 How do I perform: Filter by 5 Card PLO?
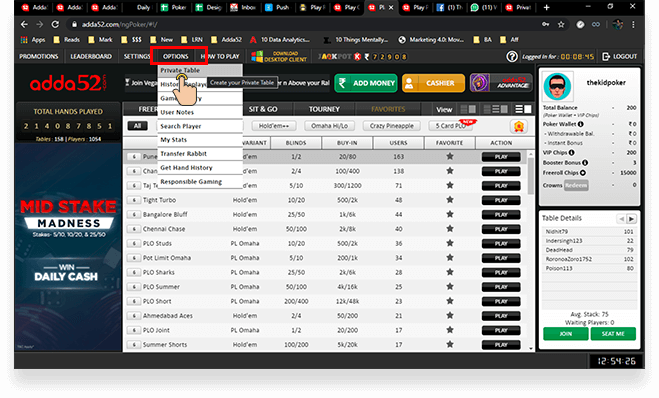pos(451,126)
